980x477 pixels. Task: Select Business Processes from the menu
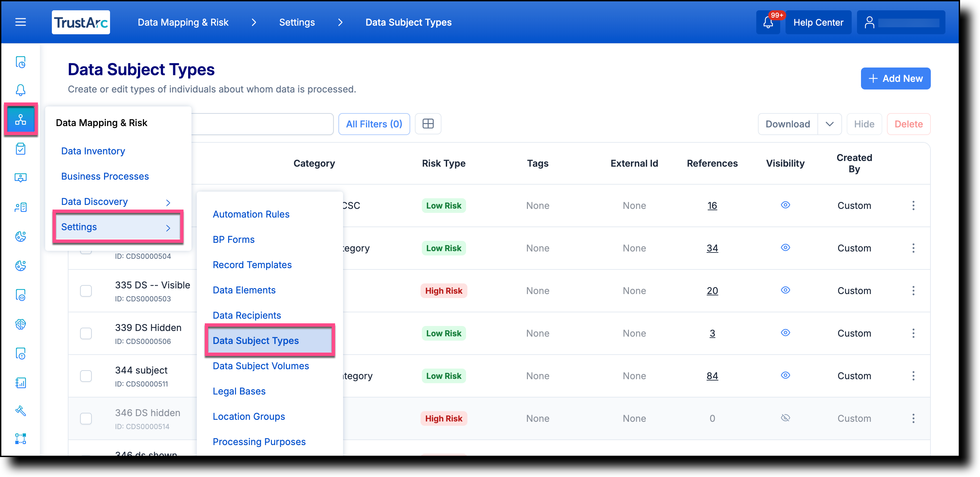105,176
